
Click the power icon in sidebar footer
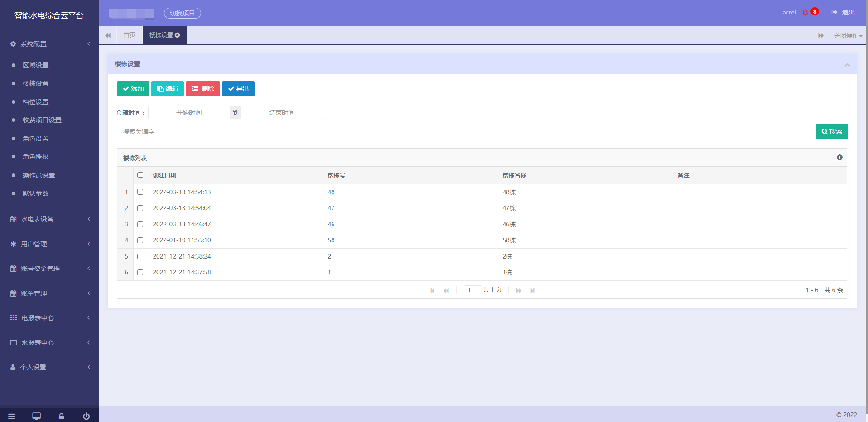click(x=87, y=417)
